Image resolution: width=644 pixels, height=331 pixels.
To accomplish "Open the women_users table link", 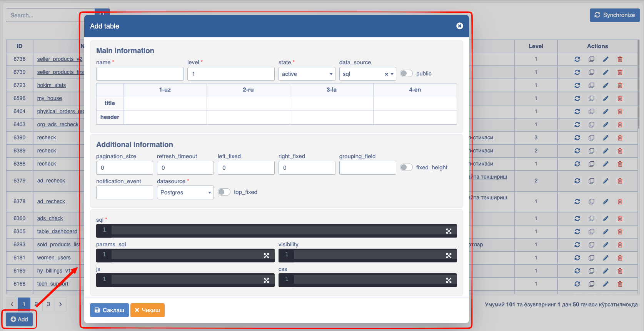I will point(54,258).
